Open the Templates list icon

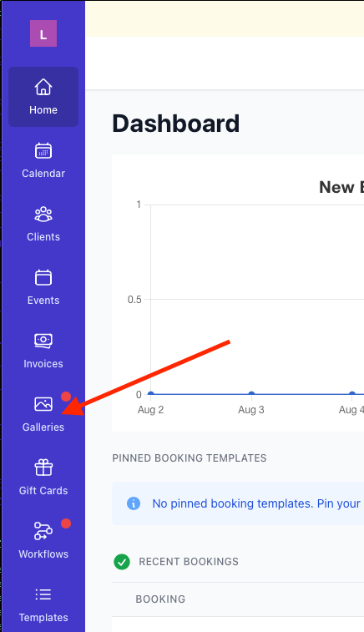tap(43, 594)
